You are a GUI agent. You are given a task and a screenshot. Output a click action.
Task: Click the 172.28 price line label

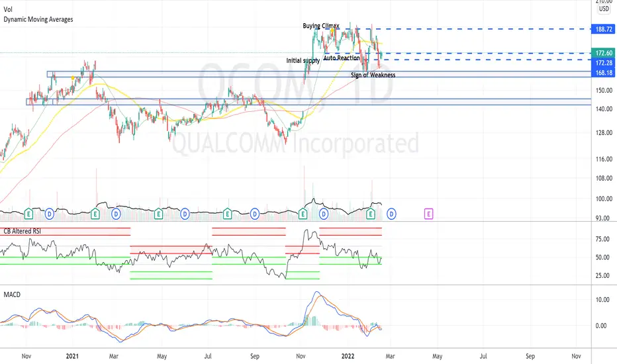(603, 63)
